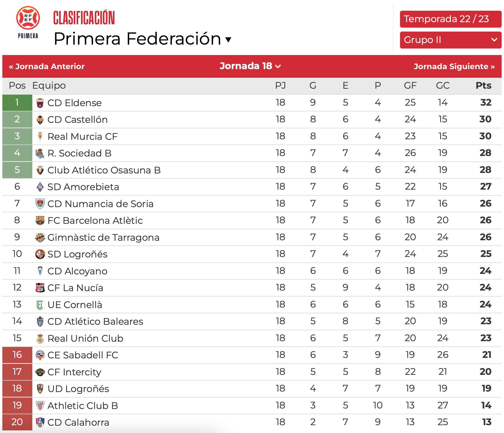Expand the Primera Federación competition menu
Screen dimensions: 504x433
pos(143,39)
